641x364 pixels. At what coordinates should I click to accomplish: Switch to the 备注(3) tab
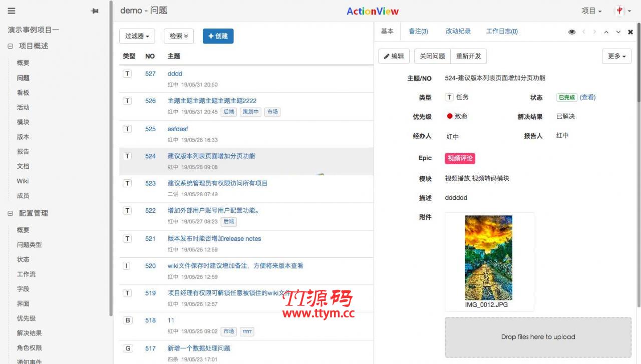418,31
